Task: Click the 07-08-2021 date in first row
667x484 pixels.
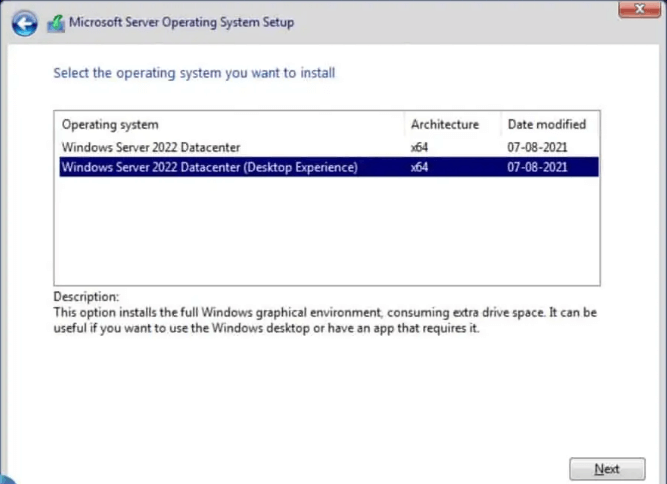Action: [x=537, y=148]
